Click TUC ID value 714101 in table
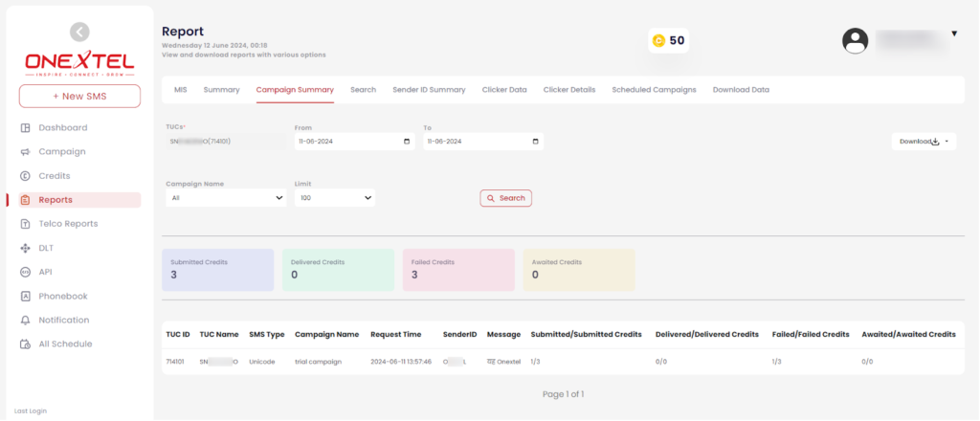Screen dimensions: 980x421 coord(175,362)
